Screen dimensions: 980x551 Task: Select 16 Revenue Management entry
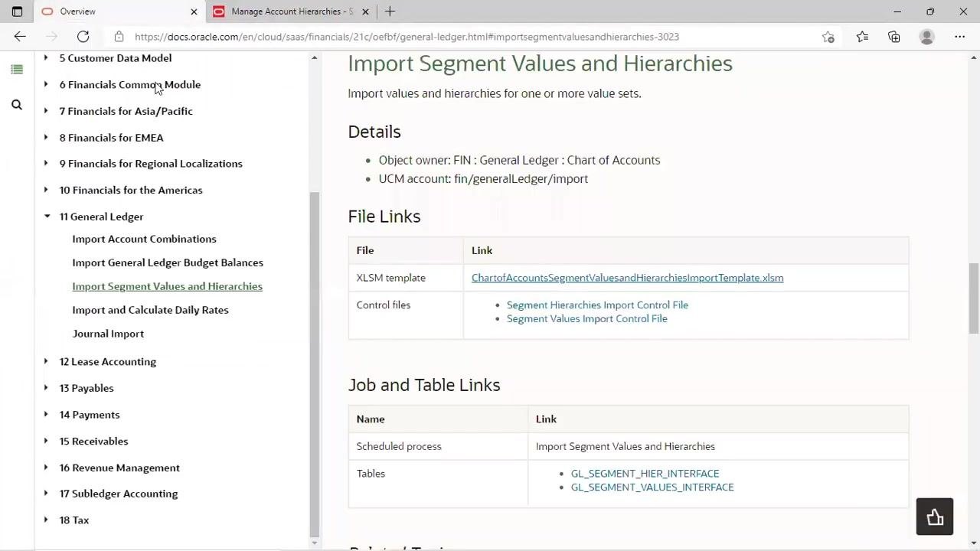pyautogui.click(x=119, y=468)
